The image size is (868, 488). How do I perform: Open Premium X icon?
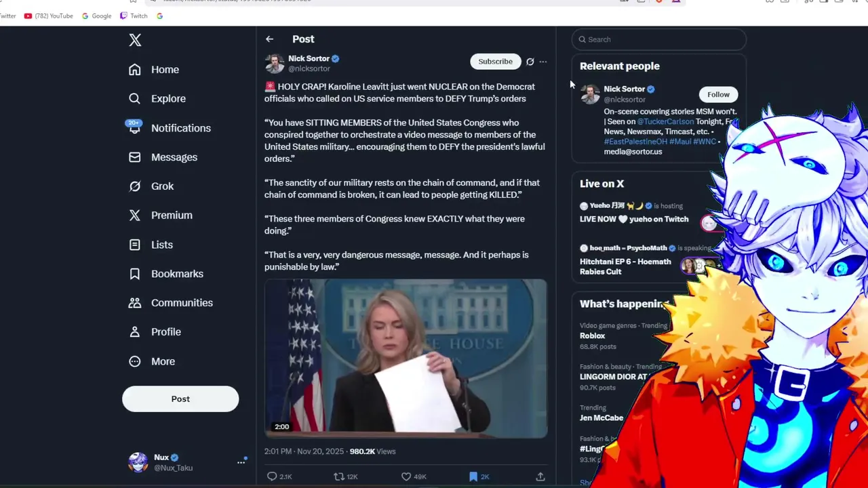(x=135, y=216)
